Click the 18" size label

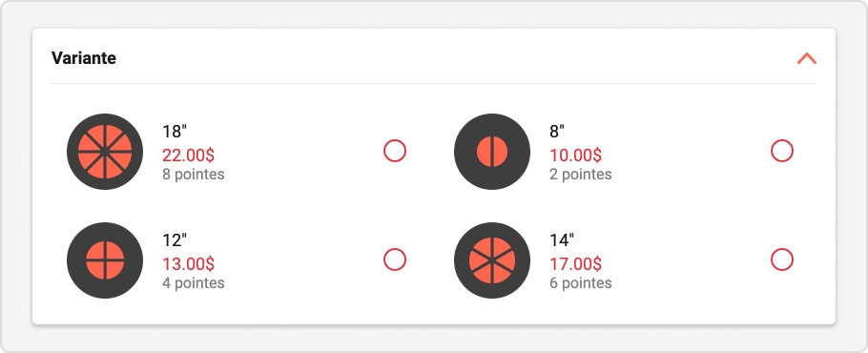pos(175,132)
